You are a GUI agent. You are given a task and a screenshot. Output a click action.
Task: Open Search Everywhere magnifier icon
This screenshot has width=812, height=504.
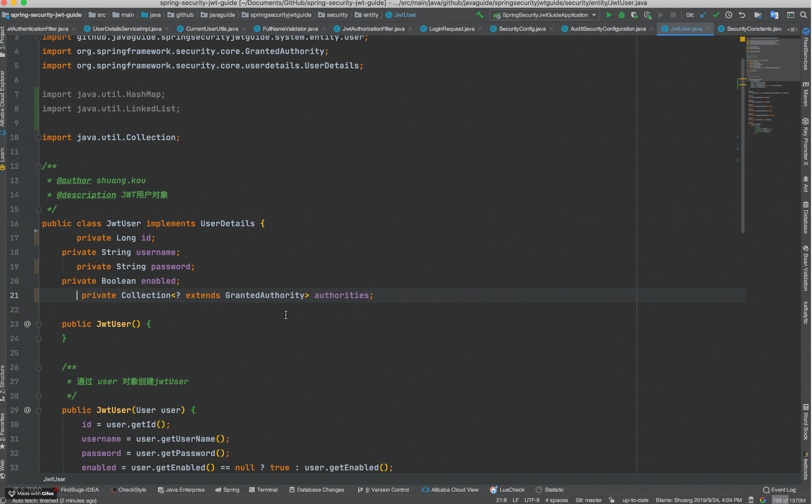click(x=804, y=15)
